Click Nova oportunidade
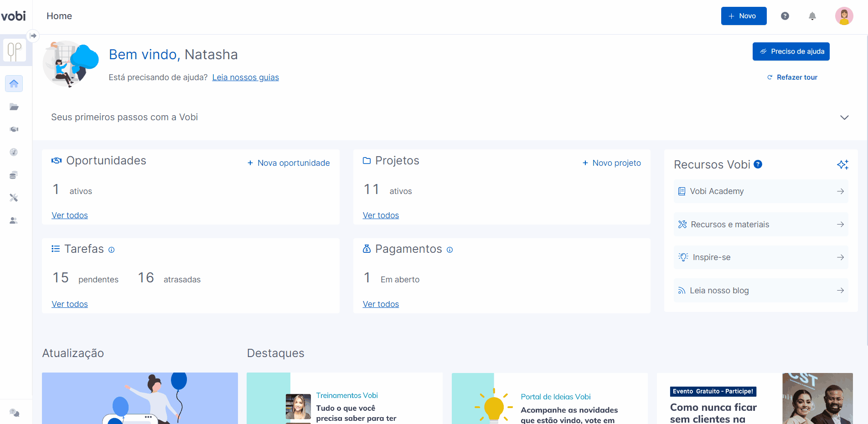Image resolution: width=868 pixels, height=424 pixels. (x=289, y=163)
